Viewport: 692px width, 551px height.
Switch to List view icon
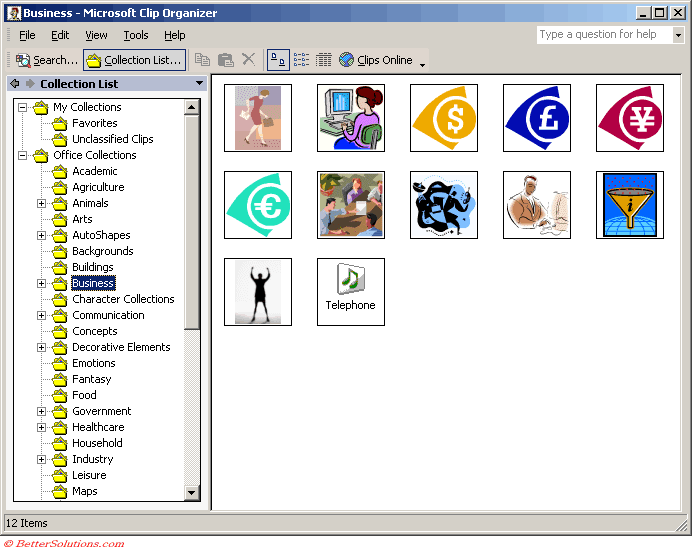301,60
